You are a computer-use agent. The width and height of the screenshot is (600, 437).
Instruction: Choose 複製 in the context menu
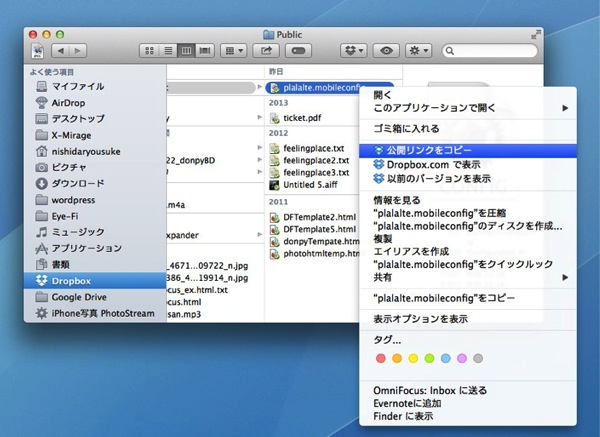coord(468,239)
